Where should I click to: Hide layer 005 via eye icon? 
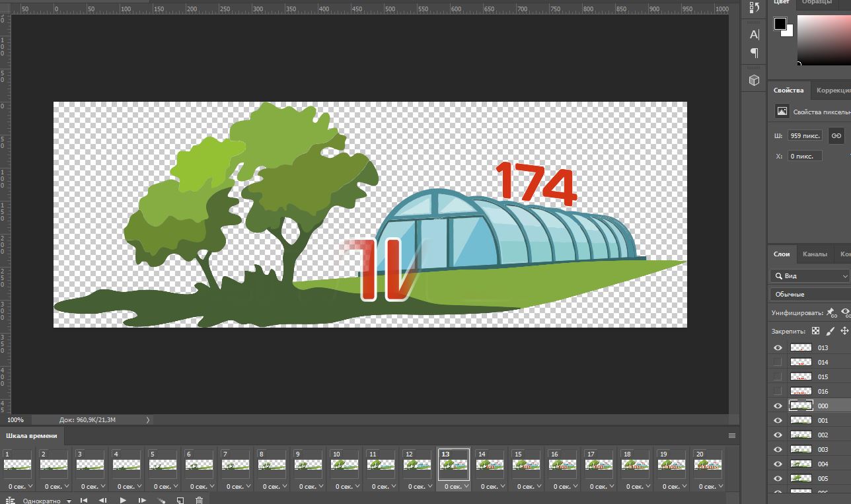point(778,478)
